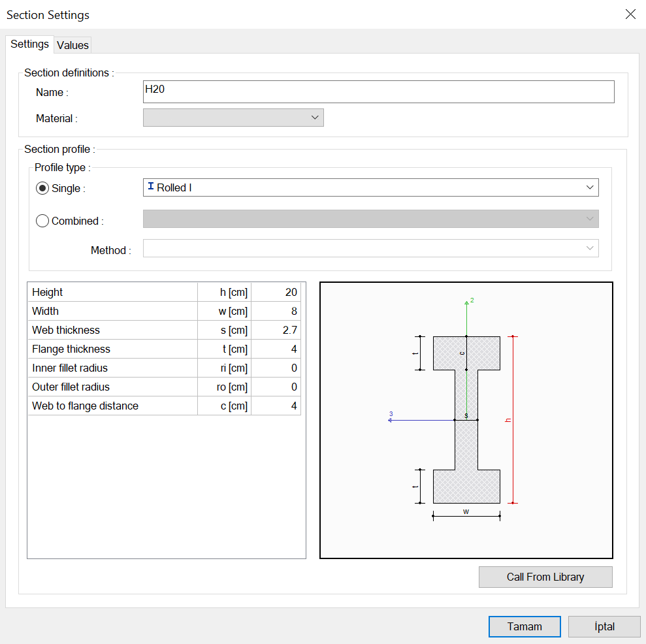
Task: Expand the Rolled I profile dropdown
Action: click(x=590, y=187)
